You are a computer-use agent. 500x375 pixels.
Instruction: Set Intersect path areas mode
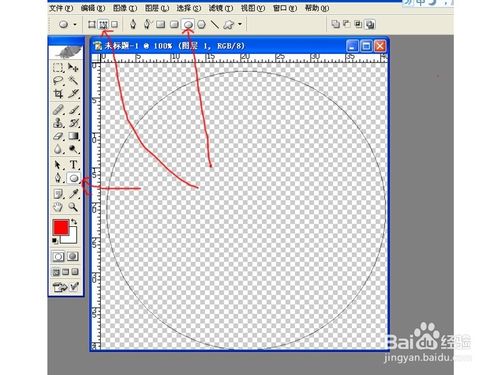[x=358, y=24]
